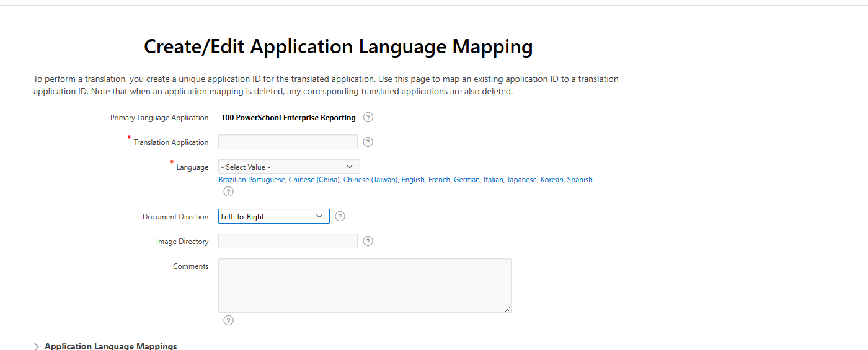Click the French language link
Image resolution: width=868 pixels, height=350 pixels.
pyautogui.click(x=439, y=180)
